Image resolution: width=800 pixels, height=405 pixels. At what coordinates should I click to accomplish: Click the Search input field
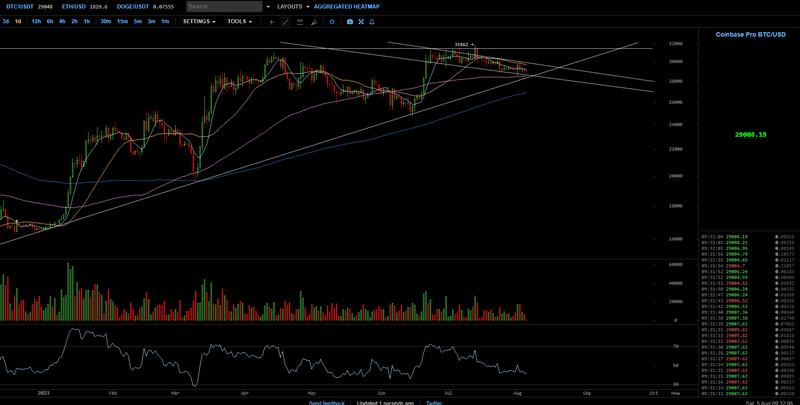224,7
